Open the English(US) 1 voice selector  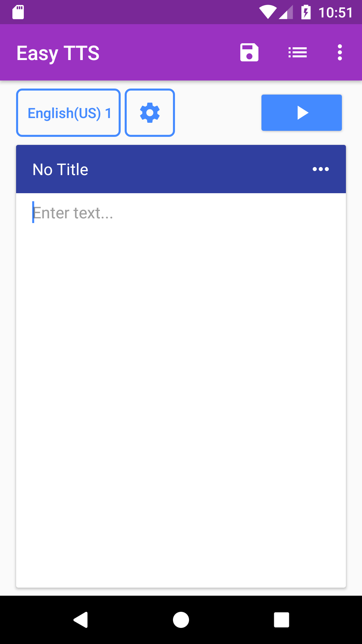pyautogui.click(x=68, y=112)
